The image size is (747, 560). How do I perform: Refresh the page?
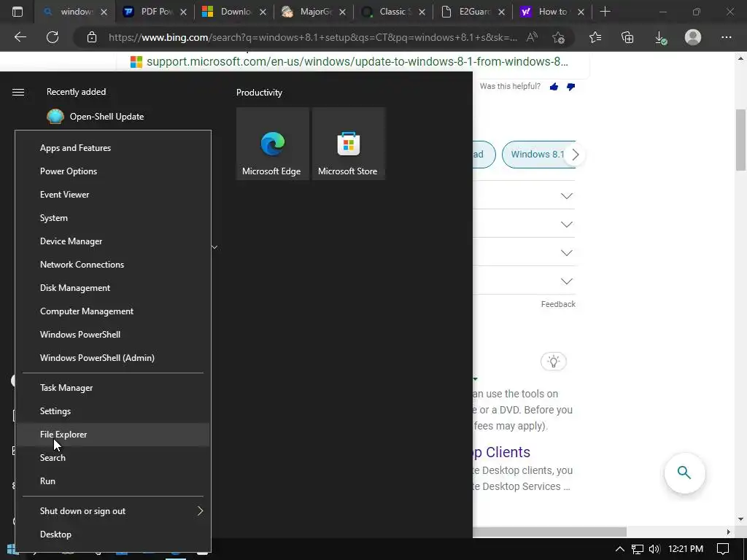[53, 37]
